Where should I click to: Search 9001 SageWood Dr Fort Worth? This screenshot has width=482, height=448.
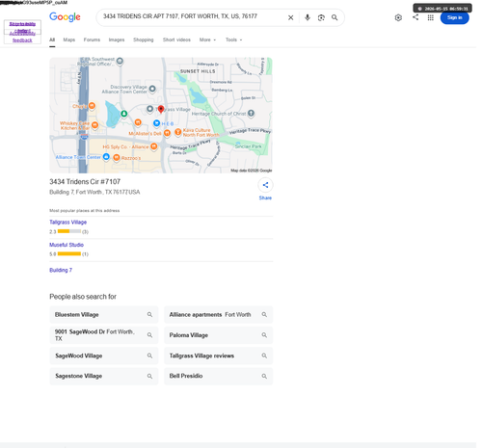104,335
